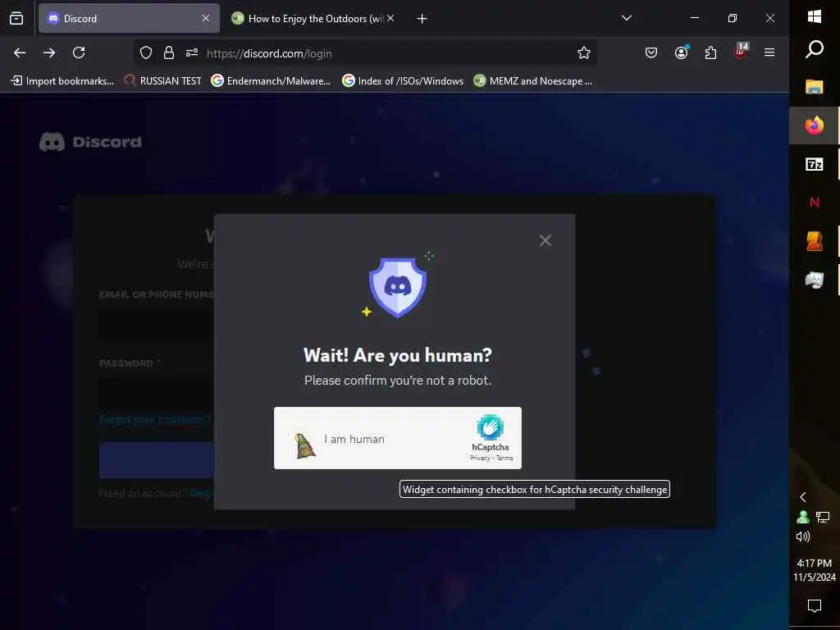Dismiss the "Are you human?" dialog

click(x=545, y=240)
